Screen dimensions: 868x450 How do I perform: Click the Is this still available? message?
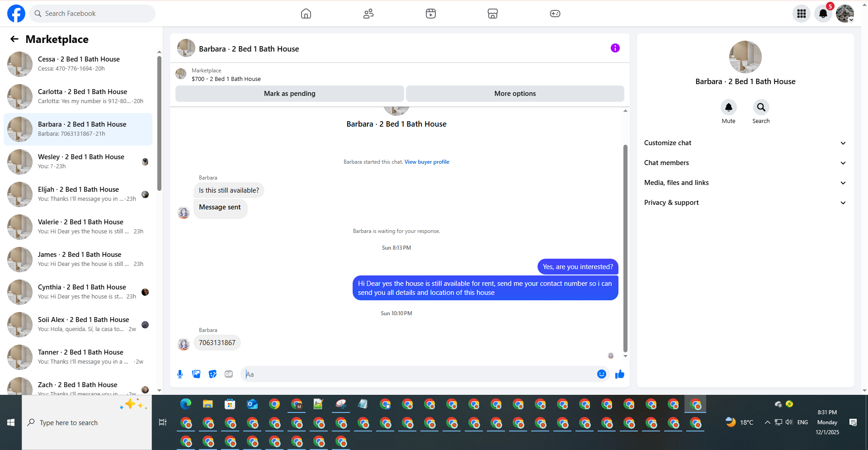pyautogui.click(x=229, y=190)
